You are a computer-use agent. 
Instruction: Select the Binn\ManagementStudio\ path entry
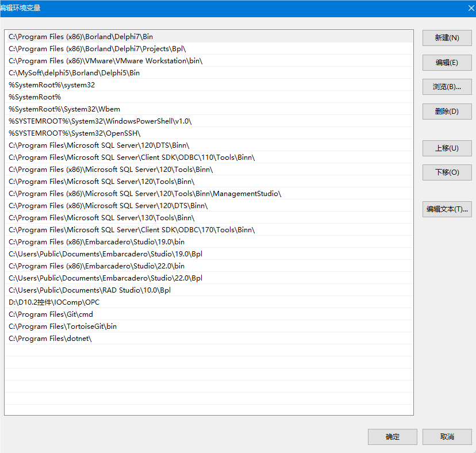tap(209, 194)
